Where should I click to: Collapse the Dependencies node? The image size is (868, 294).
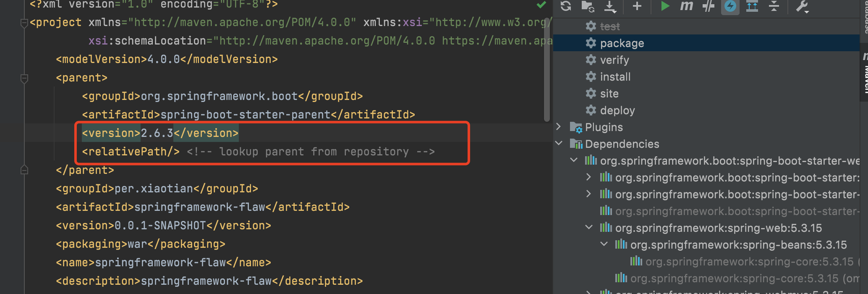(x=559, y=143)
